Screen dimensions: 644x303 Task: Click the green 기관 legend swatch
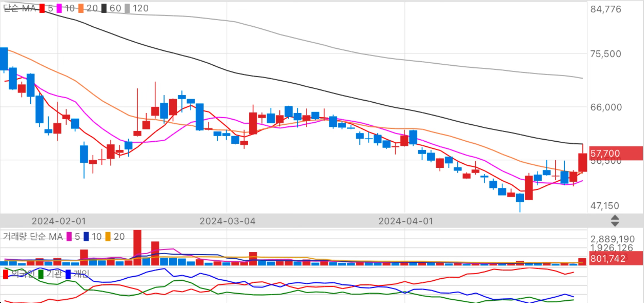point(41,274)
